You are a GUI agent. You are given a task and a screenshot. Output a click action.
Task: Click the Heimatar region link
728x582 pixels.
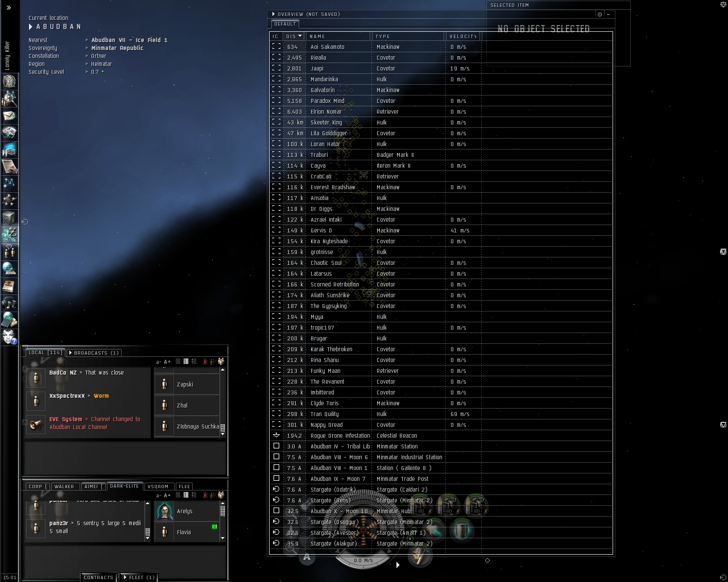tap(101, 64)
